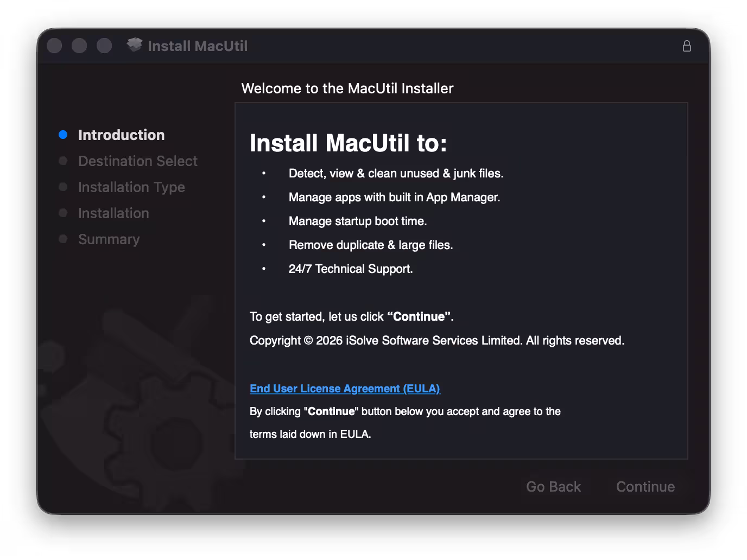Screen dimensions: 747x560
Task: Click the "terms laid down in EULA." line
Action: point(311,434)
